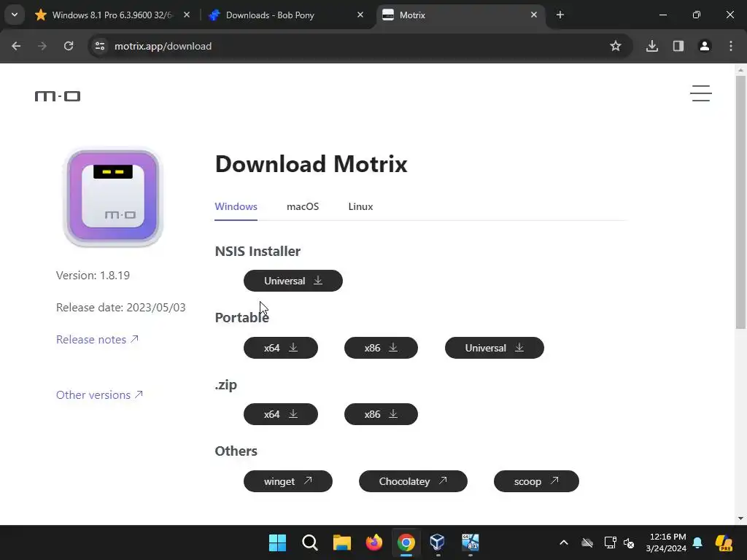747x560 pixels.
Task: Click the Download Motrix heading
Action: click(311, 164)
